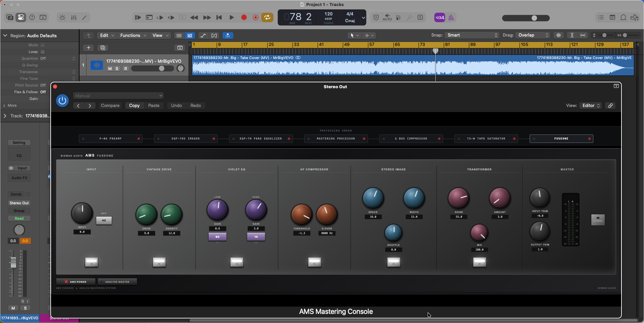Click the fast forward transport button
The image size is (644, 323).
click(x=207, y=17)
